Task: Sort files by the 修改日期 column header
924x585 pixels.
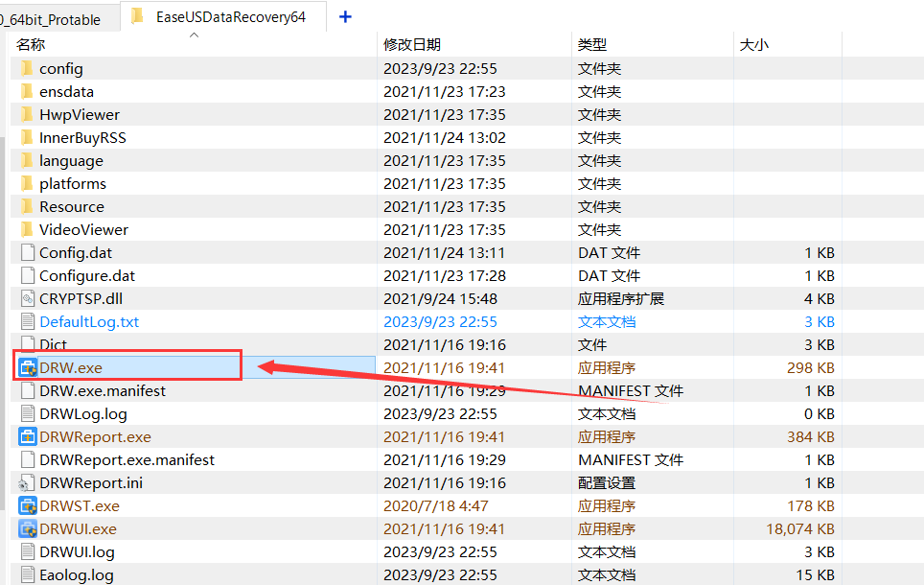Action: click(413, 44)
